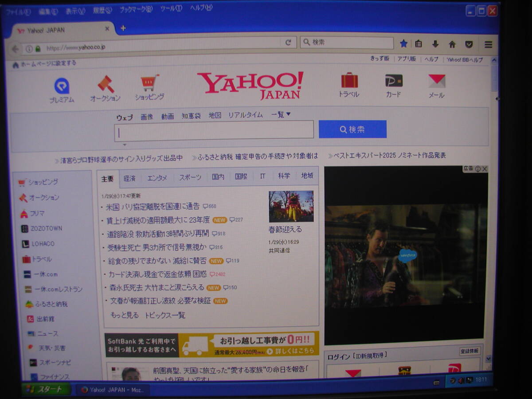The image size is (532, 399).
Task: Switch to the 経済 news tab
Action: pyautogui.click(x=130, y=178)
